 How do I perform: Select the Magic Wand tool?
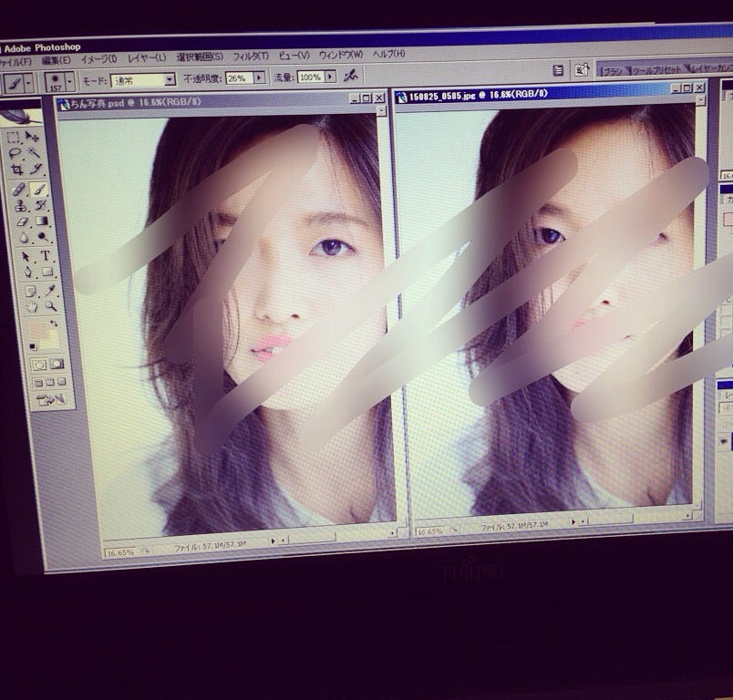(x=34, y=152)
